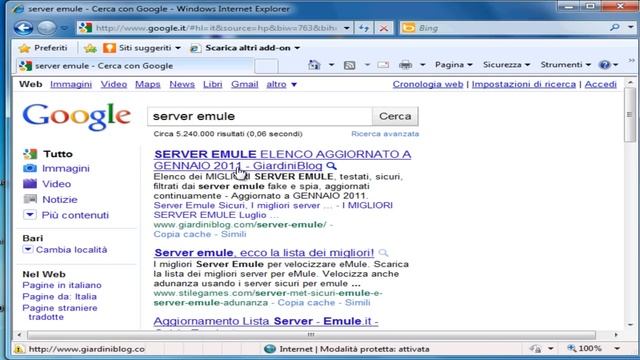Viewport: 640px width, 360px height.
Task: Open Preferiti favorites star button
Action: (x=42, y=48)
